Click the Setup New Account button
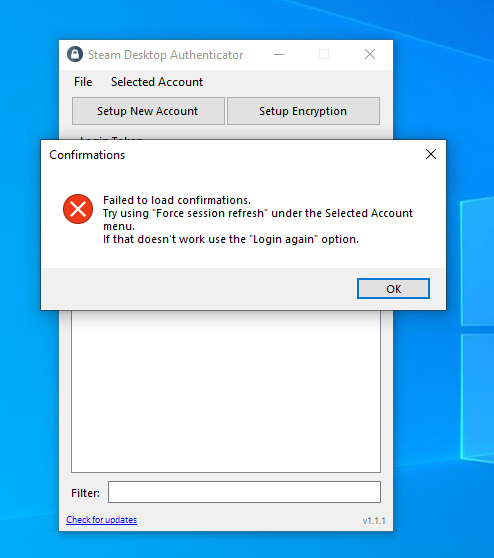 (148, 111)
